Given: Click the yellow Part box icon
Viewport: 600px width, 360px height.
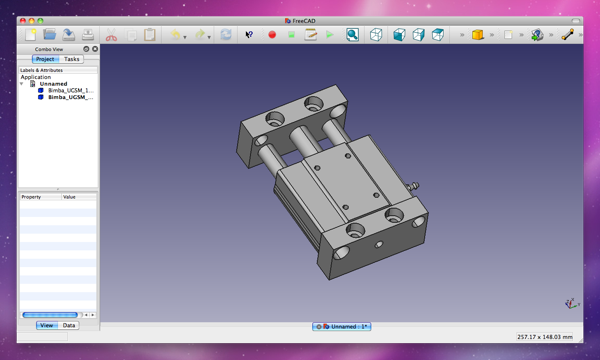Looking at the screenshot, I should [x=478, y=35].
